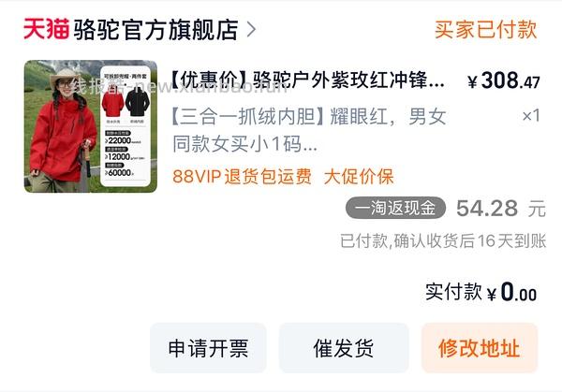Open the 骆驼官方旗舰店 store name link
The height and width of the screenshot is (392, 562).
(x=155, y=29)
